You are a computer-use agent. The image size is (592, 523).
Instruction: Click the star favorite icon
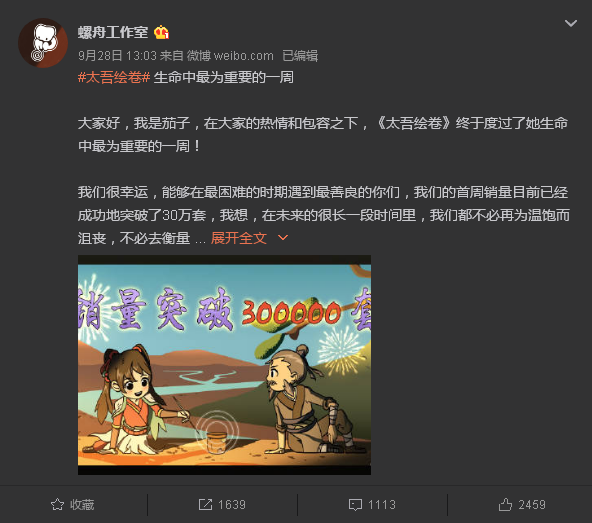point(57,504)
